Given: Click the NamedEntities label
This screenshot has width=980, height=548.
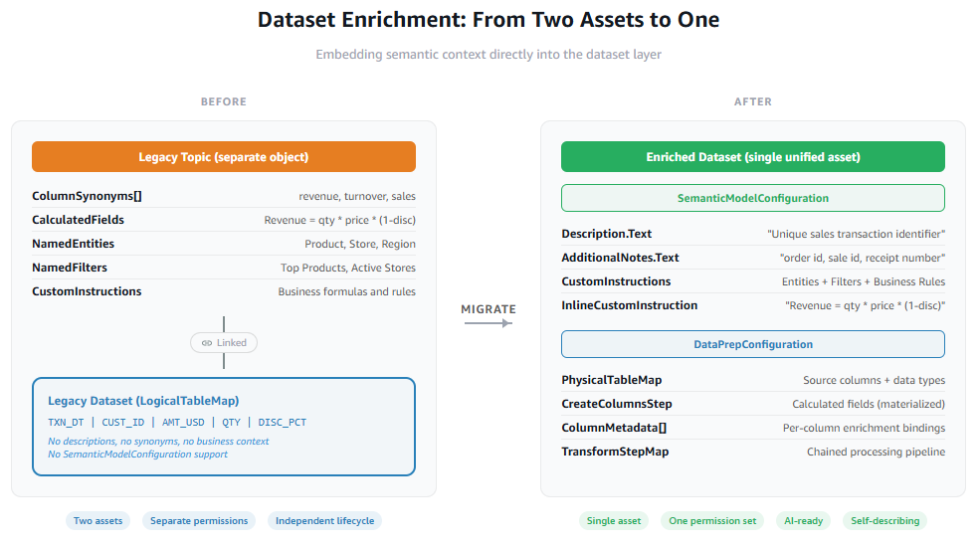Looking at the screenshot, I should (73, 244).
